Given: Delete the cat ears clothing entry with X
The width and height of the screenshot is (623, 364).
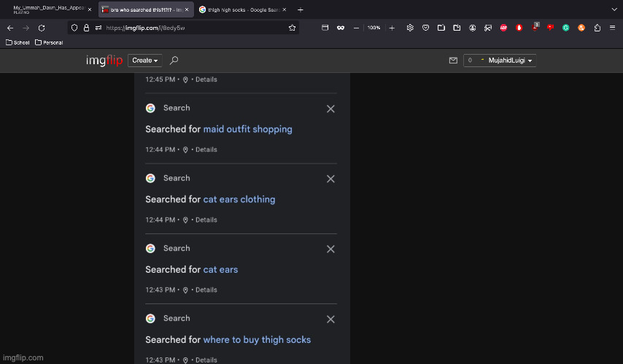Looking at the screenshot, I should click(330, 179).
